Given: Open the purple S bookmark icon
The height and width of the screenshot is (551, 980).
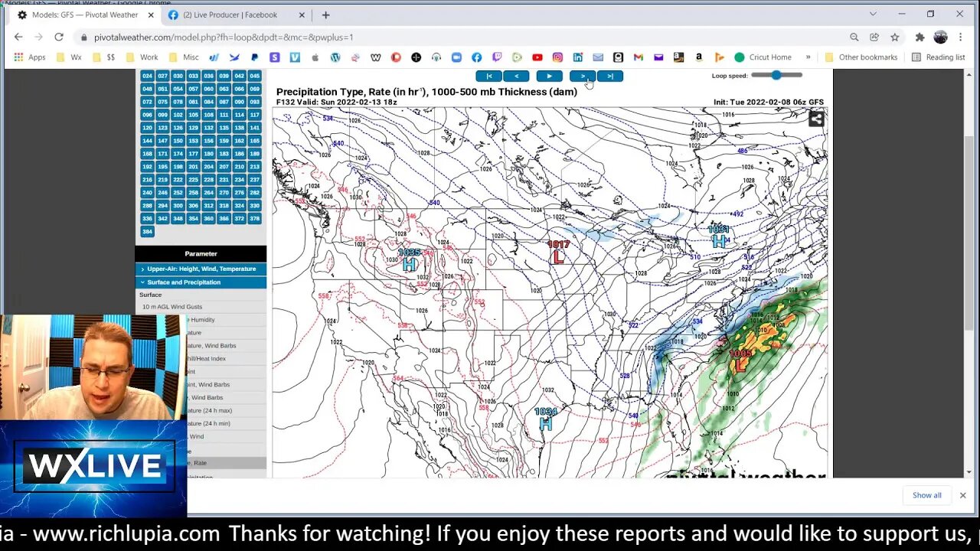Looking at the screenshot, I should coord(274,57).
